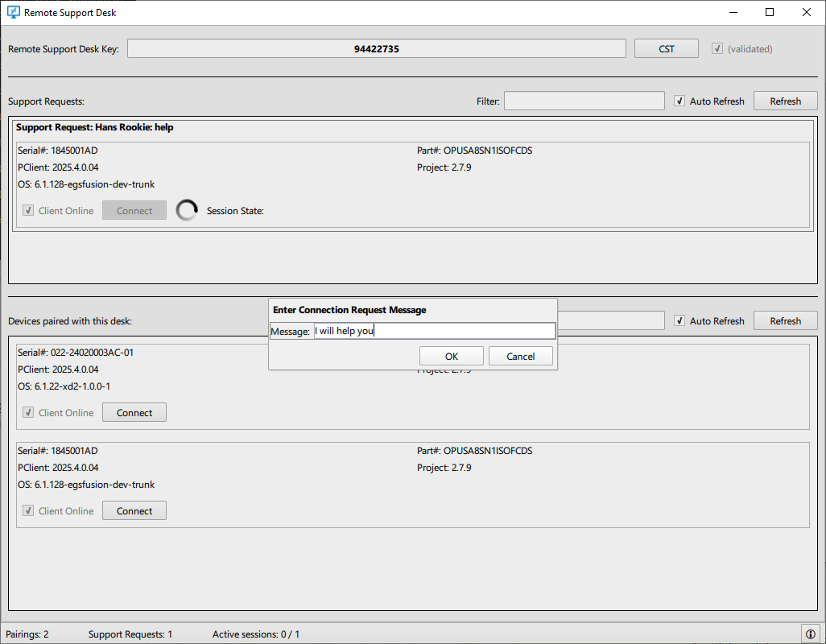Disable Auto Refresh for paired devices list
Screen dimensions: 826x644
pos(680,321)
